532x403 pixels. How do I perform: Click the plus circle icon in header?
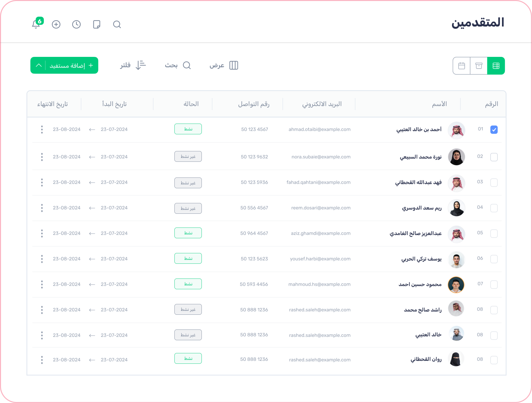click(x=56, y=25)
